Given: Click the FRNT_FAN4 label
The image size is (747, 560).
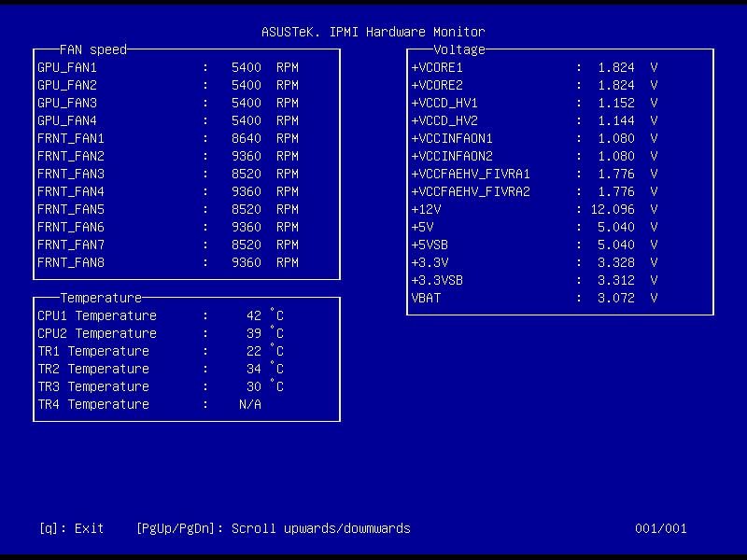Looking at the screenshot, I should click(x=71, y=191).
